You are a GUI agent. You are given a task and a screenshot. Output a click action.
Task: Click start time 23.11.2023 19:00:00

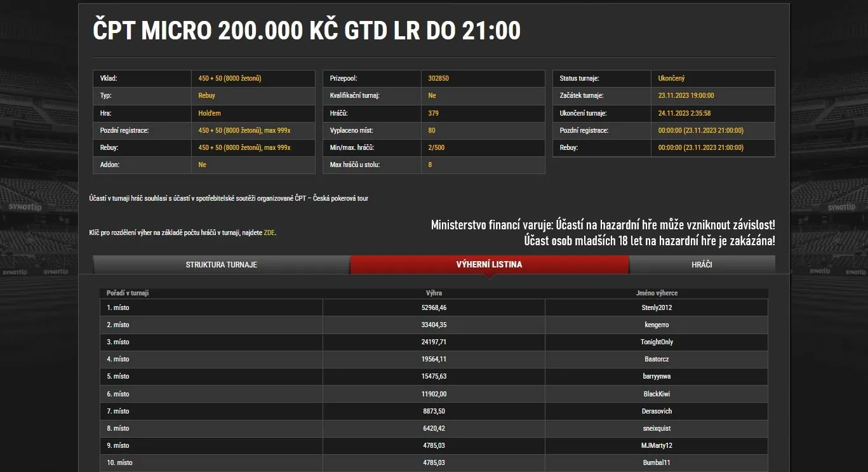tap(686, 96)
